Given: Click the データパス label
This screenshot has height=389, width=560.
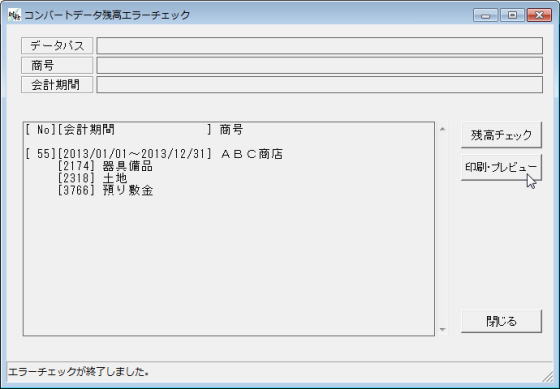Looking at the screenshot, I should (57, 46).
